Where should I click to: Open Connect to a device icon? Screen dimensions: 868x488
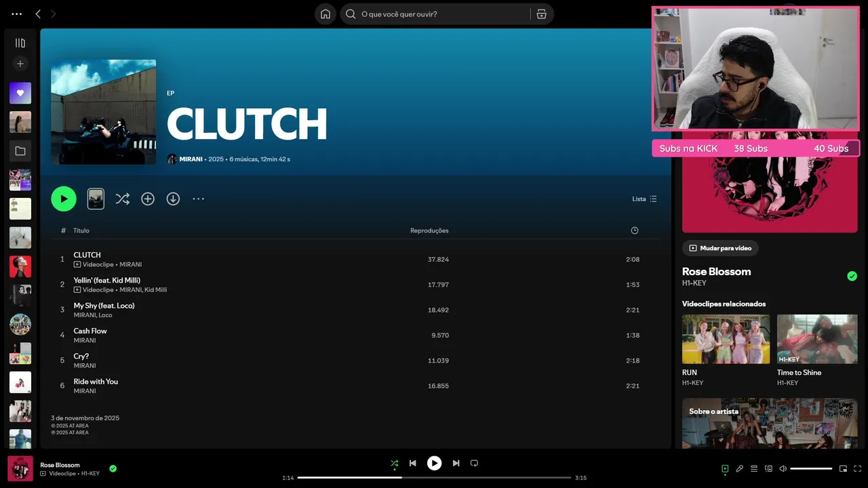pos(768,468)
